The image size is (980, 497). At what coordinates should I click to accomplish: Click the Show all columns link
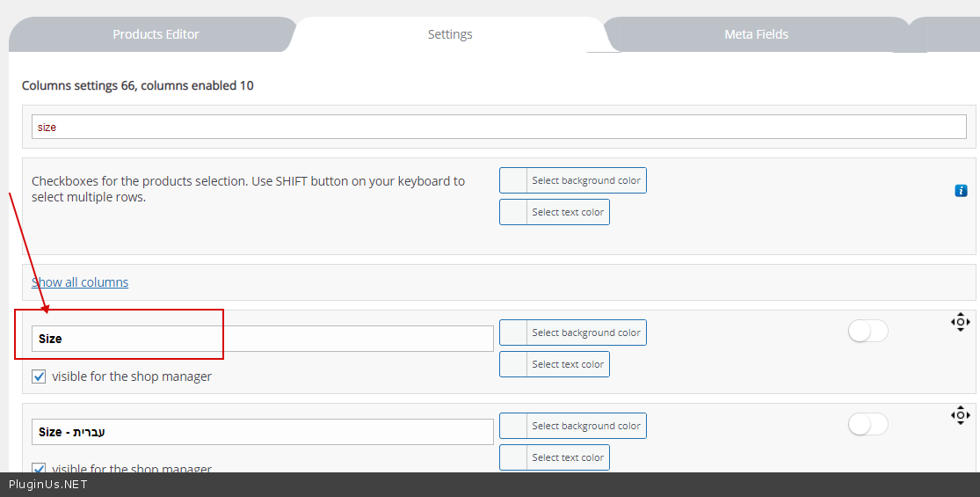(x=80, y=282)
